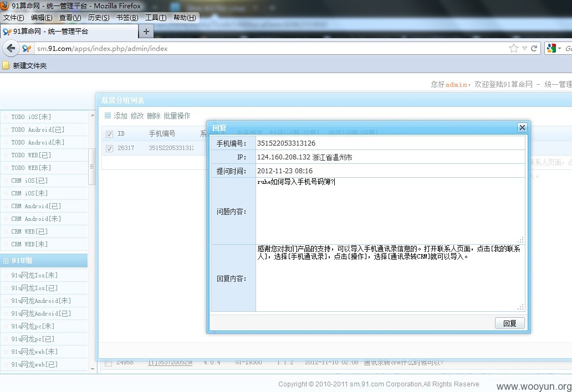Select the 91算命网 - 统一管理平台 browser tab
572x392 pixels.
coord(69,32)
